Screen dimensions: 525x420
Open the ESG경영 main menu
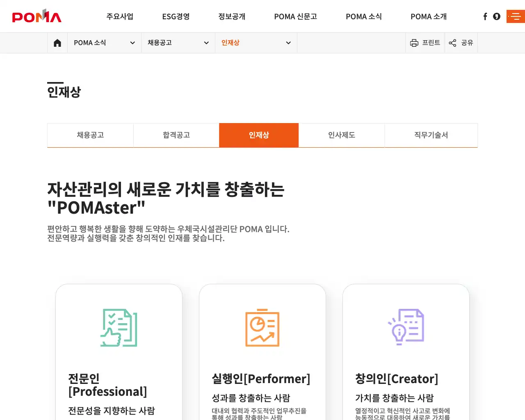[x=176, y=16]
